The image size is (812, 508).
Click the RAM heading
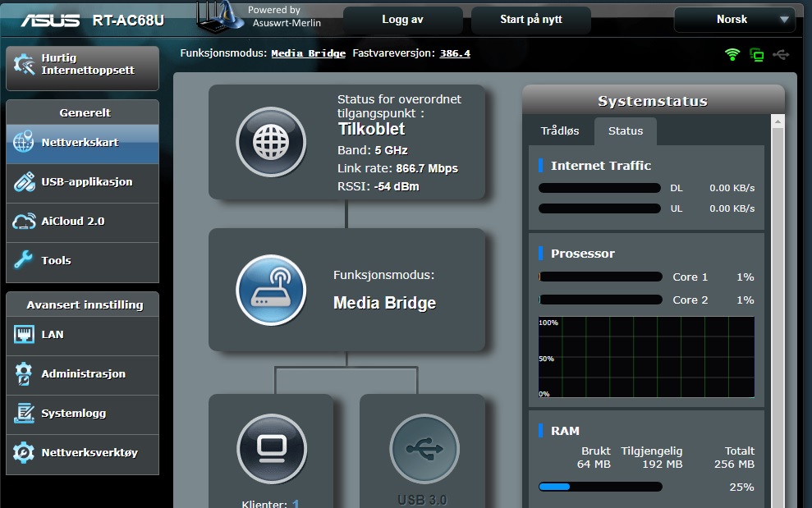[565, 431]
